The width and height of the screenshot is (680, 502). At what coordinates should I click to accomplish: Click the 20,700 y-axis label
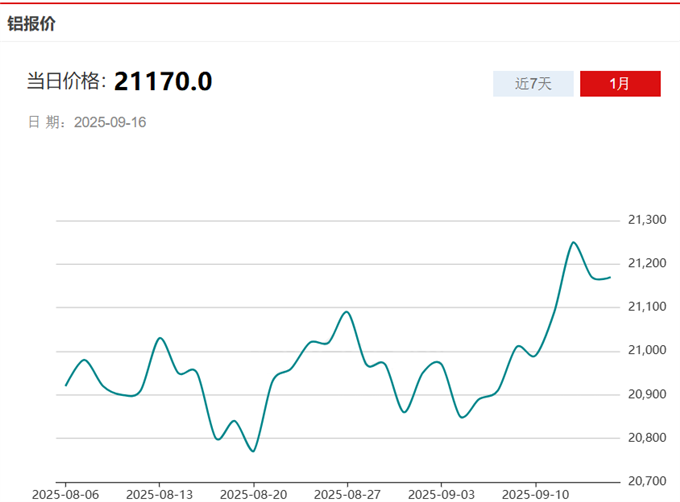(646, 481)
